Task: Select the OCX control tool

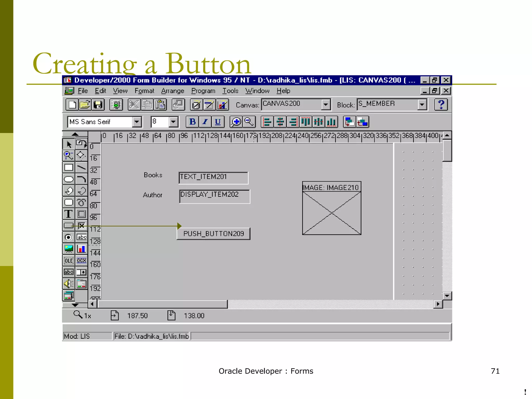Action: [x=81, y=261]
